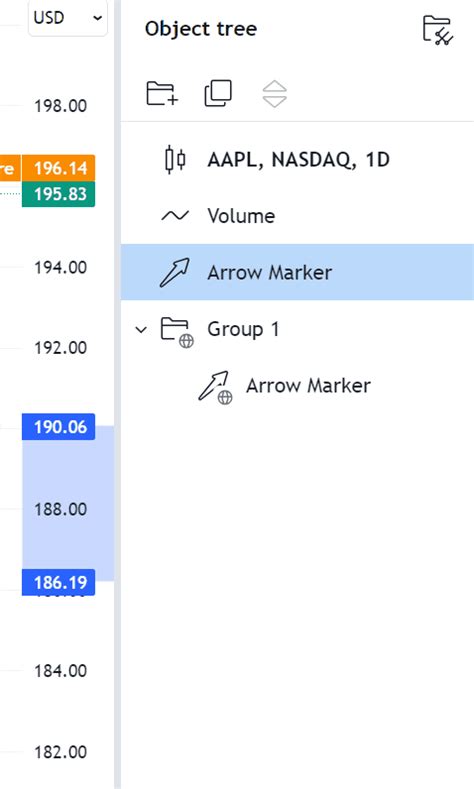Create a new group with the folder-plus icon
Viewport: 474px width, 789px height.
162,93
